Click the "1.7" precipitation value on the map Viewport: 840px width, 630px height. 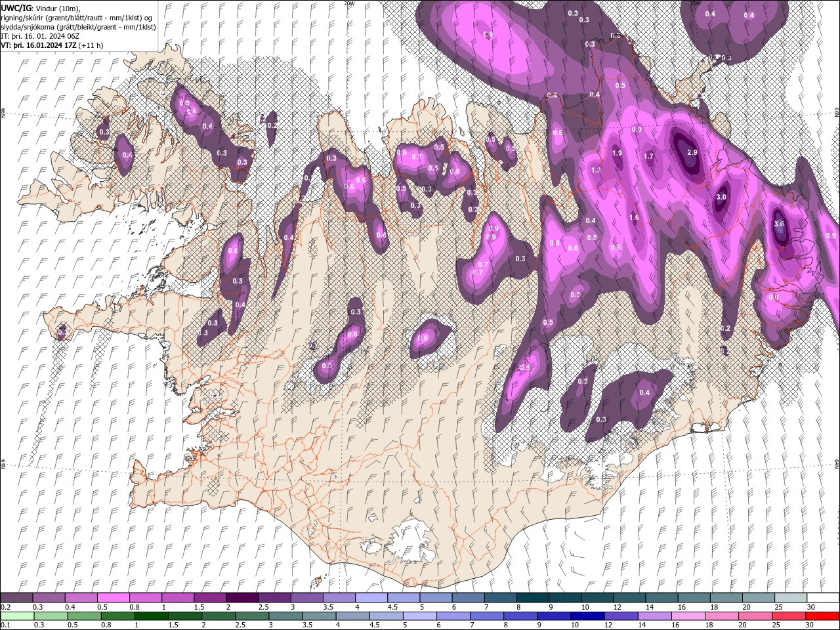(649, 157)
